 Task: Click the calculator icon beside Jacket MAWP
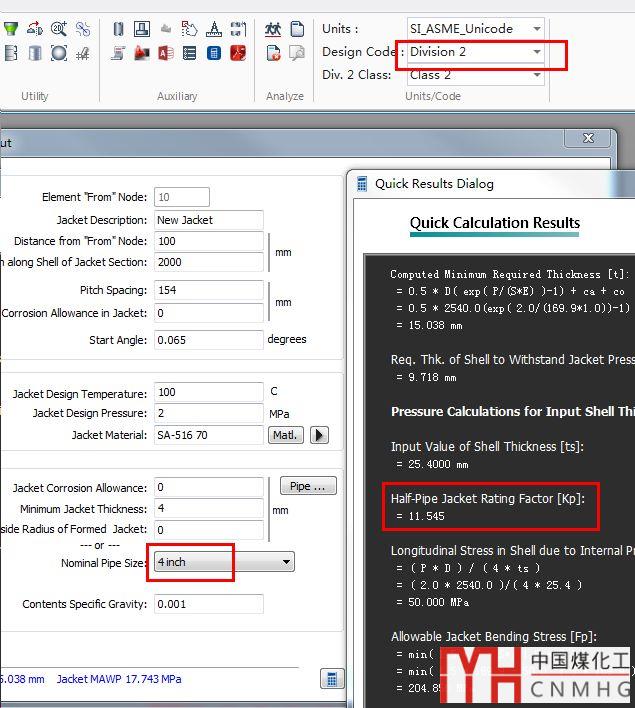point(332,678)
